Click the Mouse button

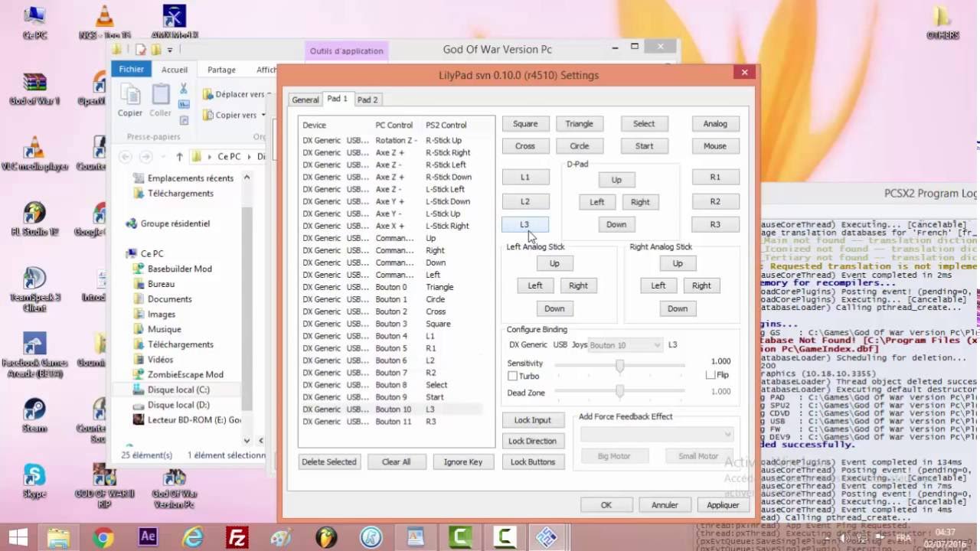point(715,145)
